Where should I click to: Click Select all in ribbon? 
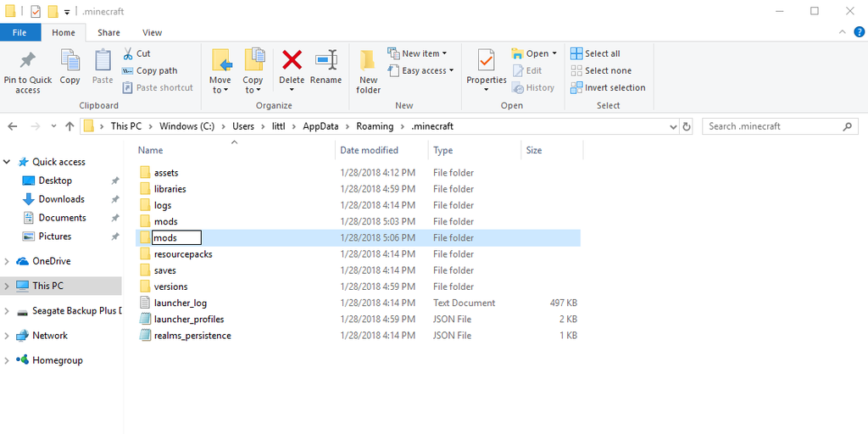tap(595, 53)
